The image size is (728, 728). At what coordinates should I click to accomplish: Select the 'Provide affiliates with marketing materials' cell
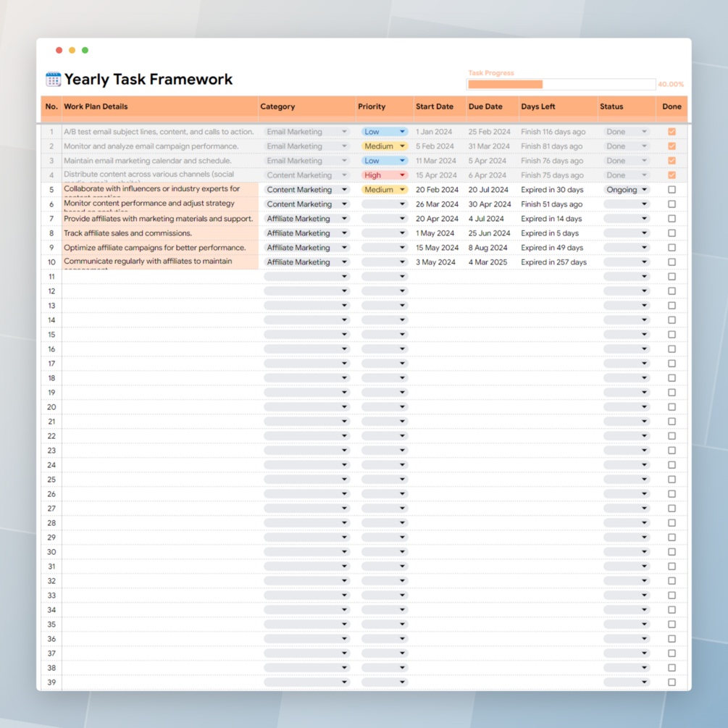coord(160,219)
